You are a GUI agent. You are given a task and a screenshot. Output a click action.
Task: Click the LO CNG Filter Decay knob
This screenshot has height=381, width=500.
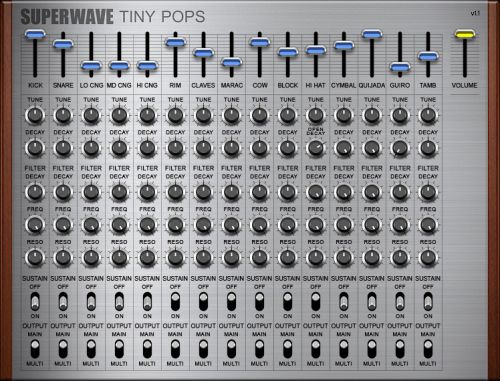[91, 192]
